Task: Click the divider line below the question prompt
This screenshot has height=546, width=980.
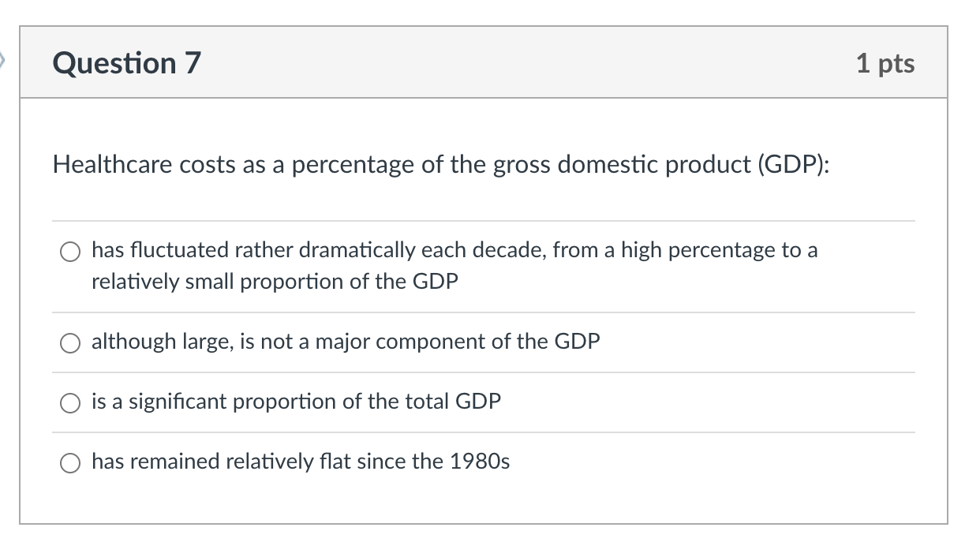Action: tap(489, 219)
